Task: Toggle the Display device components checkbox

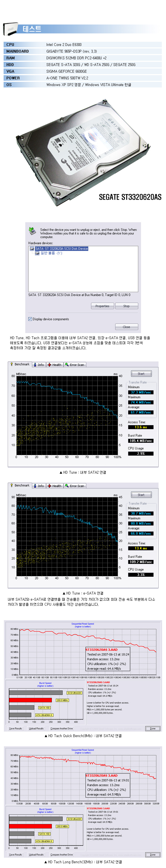Action: (x=30, y=319)
